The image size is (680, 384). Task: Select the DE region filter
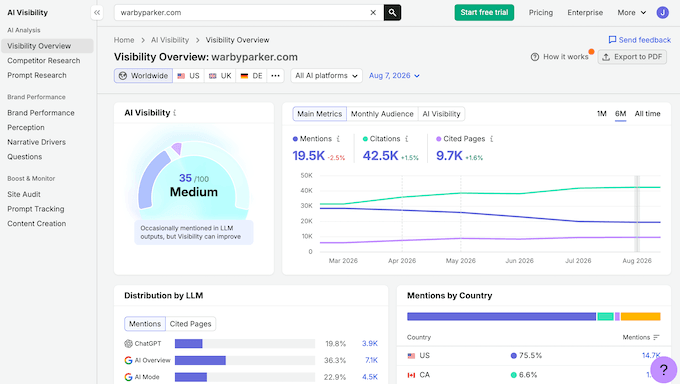pyautogui.click(x=252, y=75)
